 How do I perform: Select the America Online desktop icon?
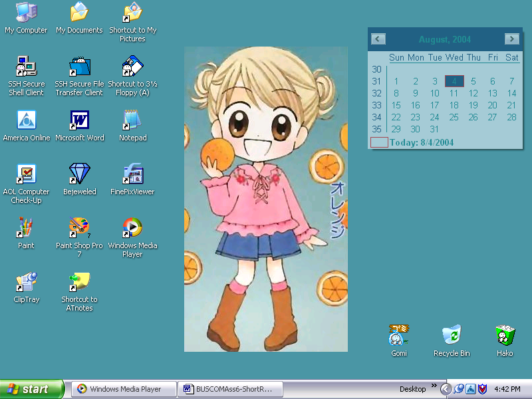(x=27, y=120)
